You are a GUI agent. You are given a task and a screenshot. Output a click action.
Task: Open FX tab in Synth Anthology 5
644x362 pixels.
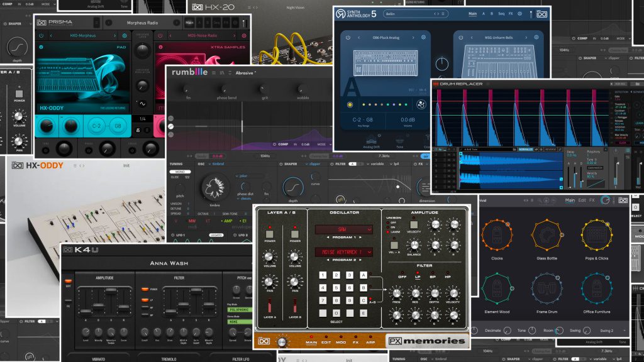tap(511, 14)
